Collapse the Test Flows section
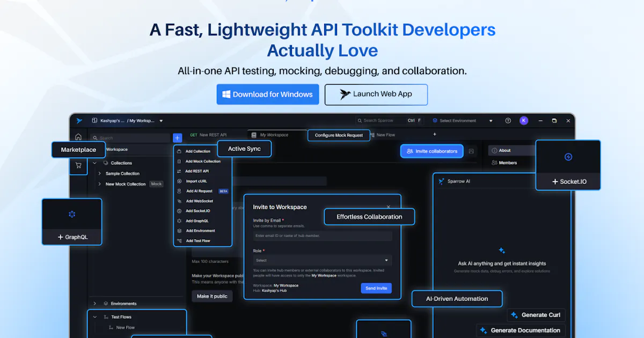The width and height of the screenshot is (644, 338). coord(95,317)
